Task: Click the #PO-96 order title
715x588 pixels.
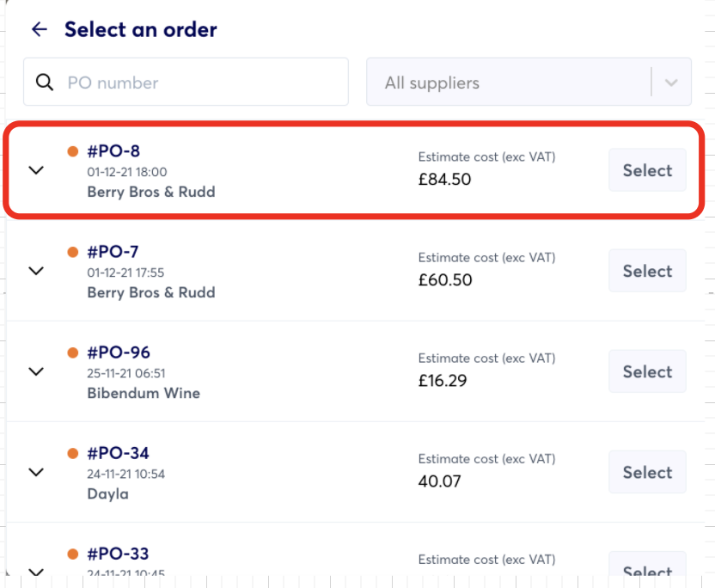Action: (119, 352)
